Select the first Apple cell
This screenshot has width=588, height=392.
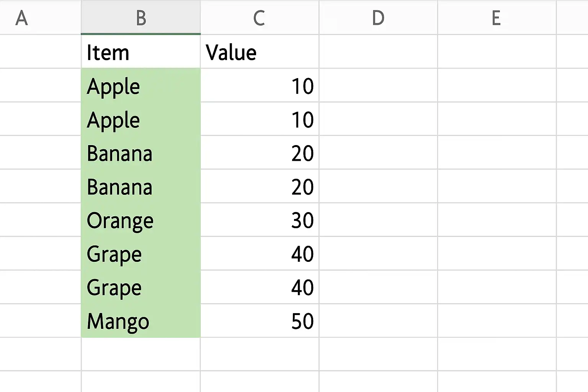tap(140, 85)
